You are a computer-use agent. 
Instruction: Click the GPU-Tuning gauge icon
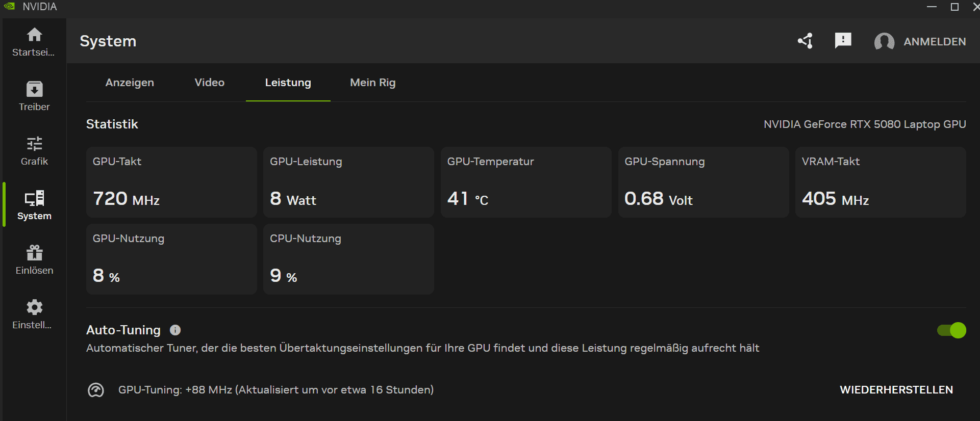pos(96,390)
